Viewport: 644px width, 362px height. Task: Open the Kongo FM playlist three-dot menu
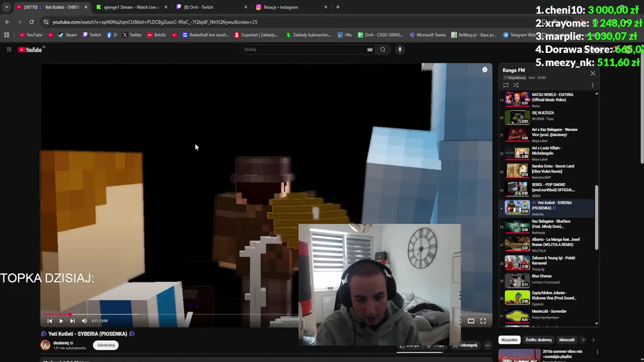(593, 85)
